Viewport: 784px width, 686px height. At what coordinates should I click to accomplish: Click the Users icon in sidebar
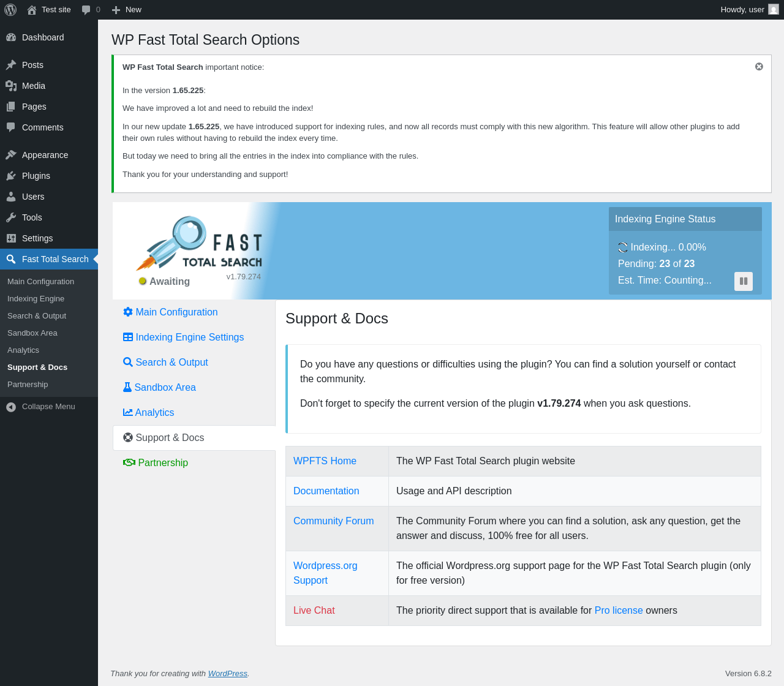point(11,197)
